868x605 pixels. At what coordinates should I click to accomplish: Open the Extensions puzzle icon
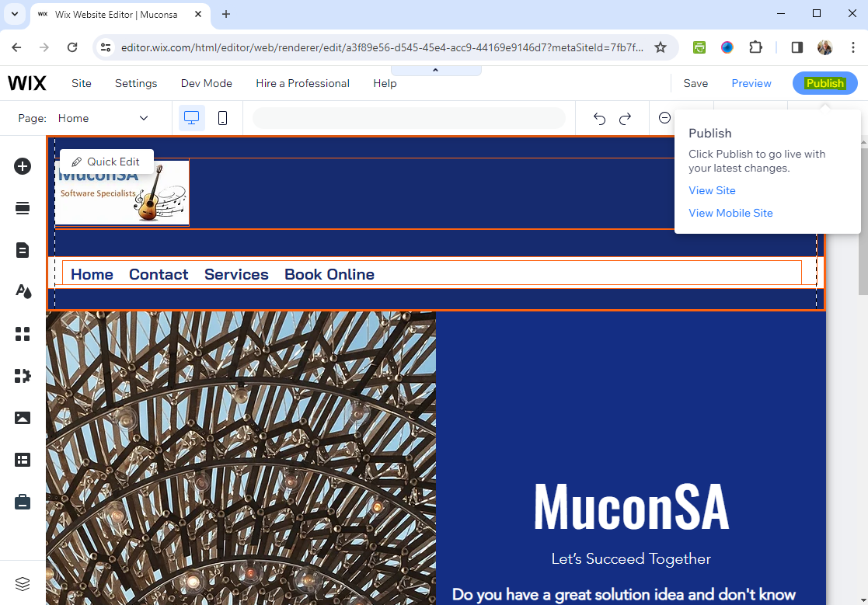[x=755, y=47]
